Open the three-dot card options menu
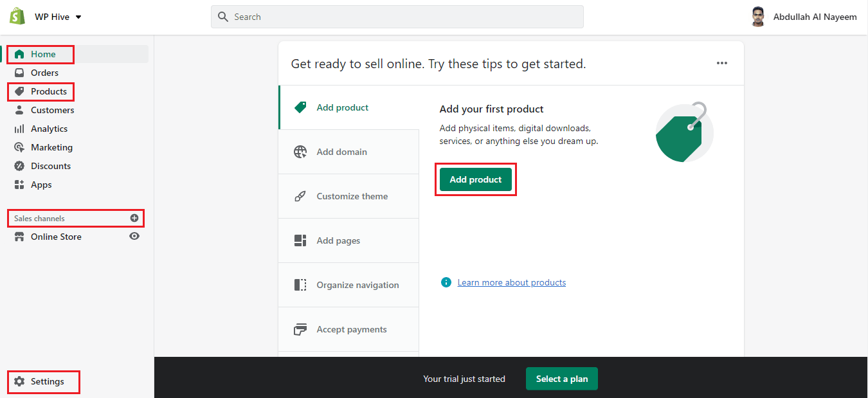 722,63
